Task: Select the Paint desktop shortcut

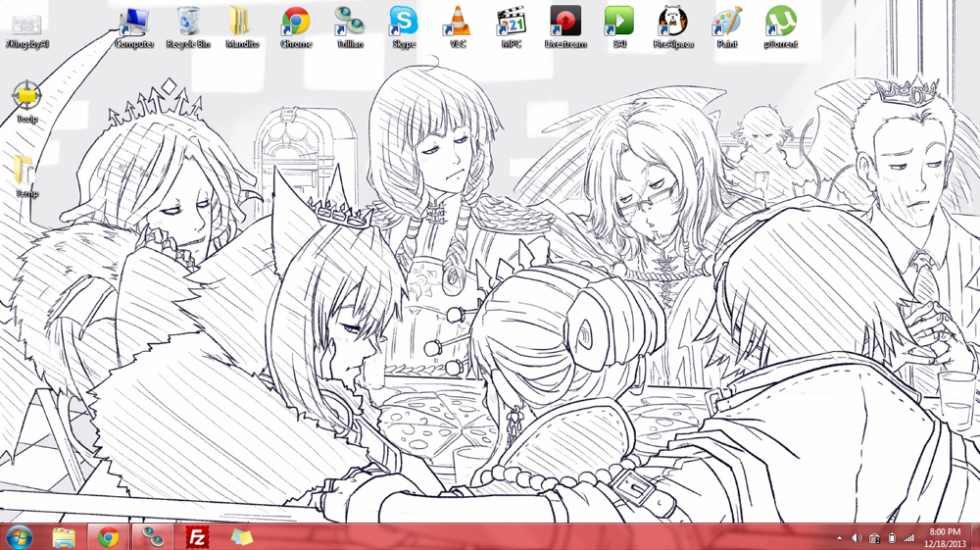Action: (727, 28)
